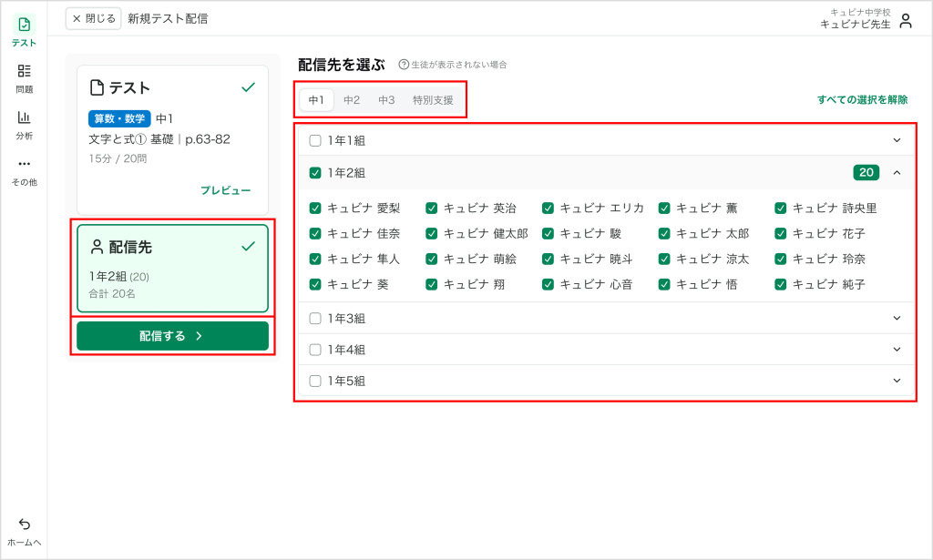
Task: Uncheck student キュビナ 萌絵
Action: tap(431, 260)
